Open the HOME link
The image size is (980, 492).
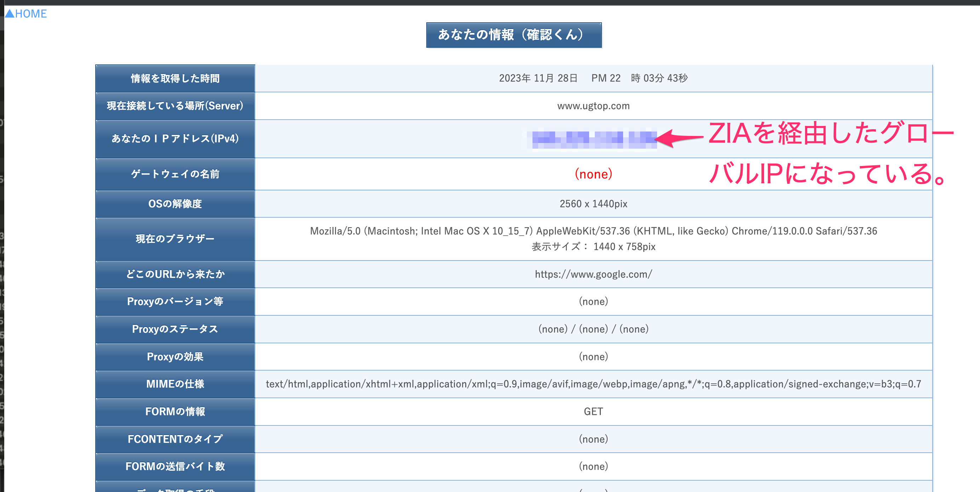pyautogui.click(x=26, y=14)
